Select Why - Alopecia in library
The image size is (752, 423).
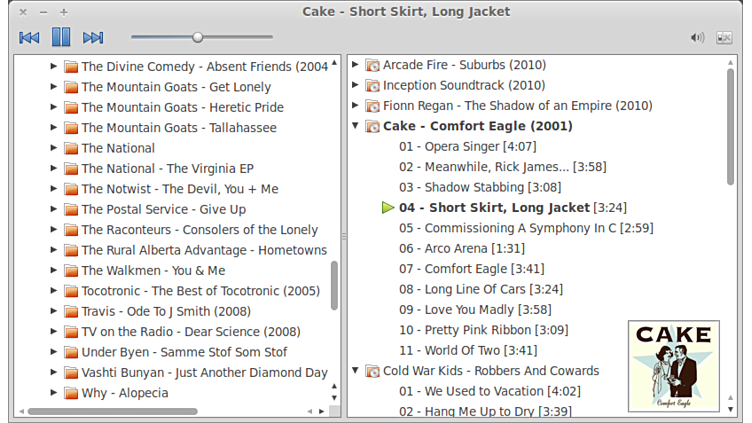tap(125, 393)
